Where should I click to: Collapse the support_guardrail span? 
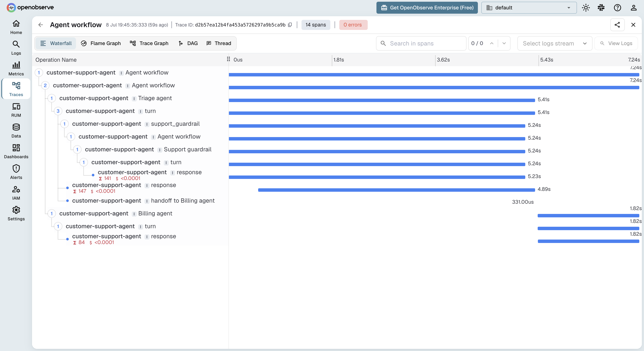tap(64, 124)
